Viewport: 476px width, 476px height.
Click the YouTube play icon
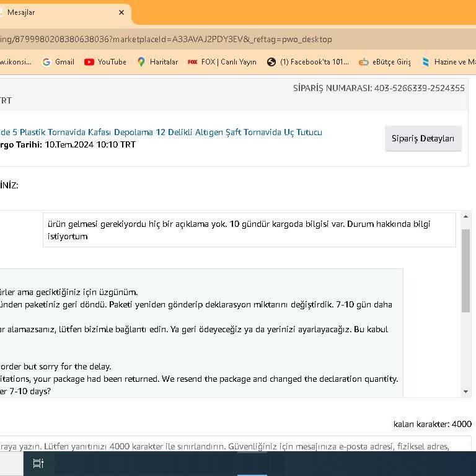pos(89,62)
